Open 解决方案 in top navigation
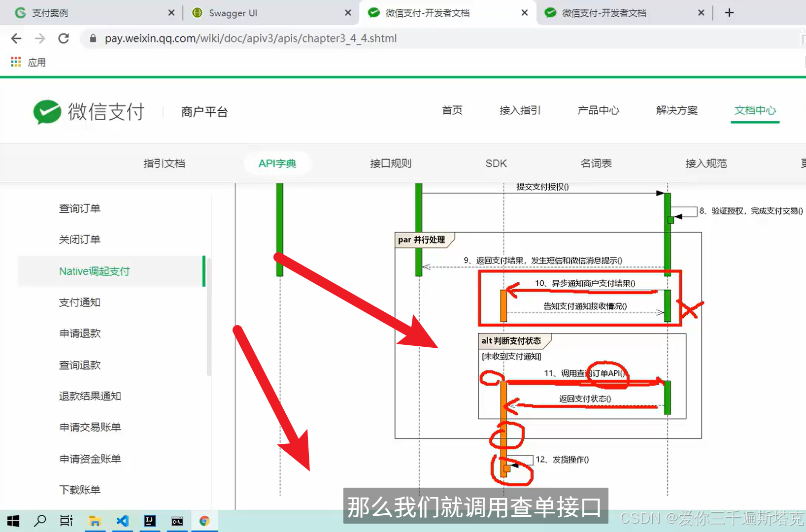 click(x=677, y=110)
